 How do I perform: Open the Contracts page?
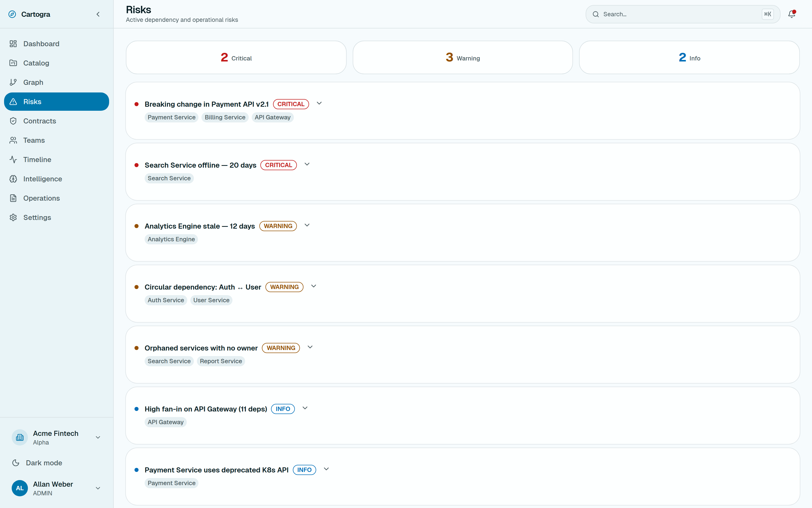(x=56, y=121)
